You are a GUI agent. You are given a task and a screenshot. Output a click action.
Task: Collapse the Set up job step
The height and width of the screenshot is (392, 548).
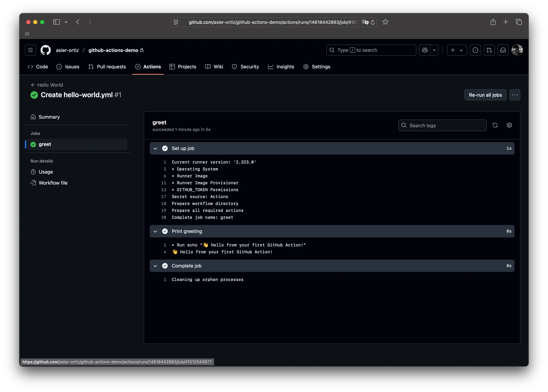332,149
